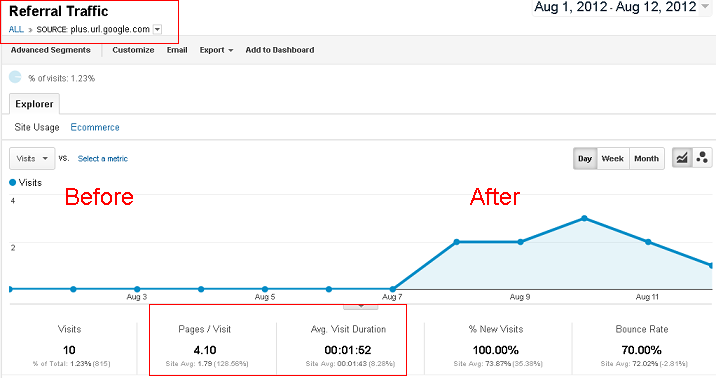Click the Referral Traffic title

point(58,11)
